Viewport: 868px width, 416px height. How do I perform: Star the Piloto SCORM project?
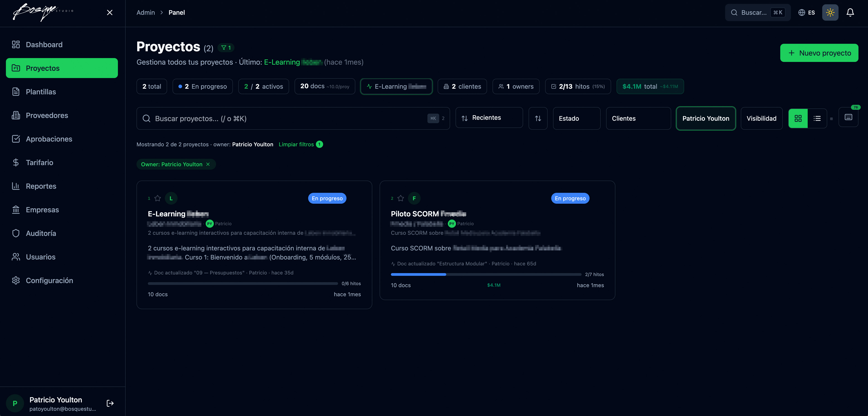400,198
